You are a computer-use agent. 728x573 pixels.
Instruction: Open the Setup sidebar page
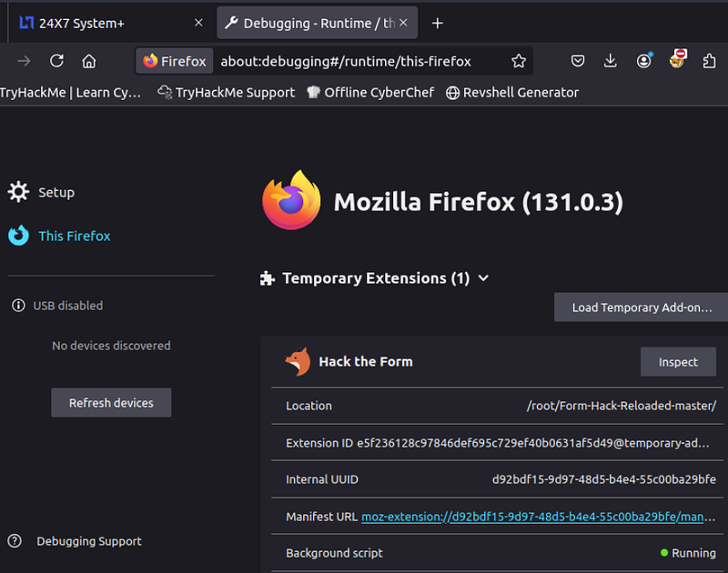pyautogui.click(x=56, y=193)
